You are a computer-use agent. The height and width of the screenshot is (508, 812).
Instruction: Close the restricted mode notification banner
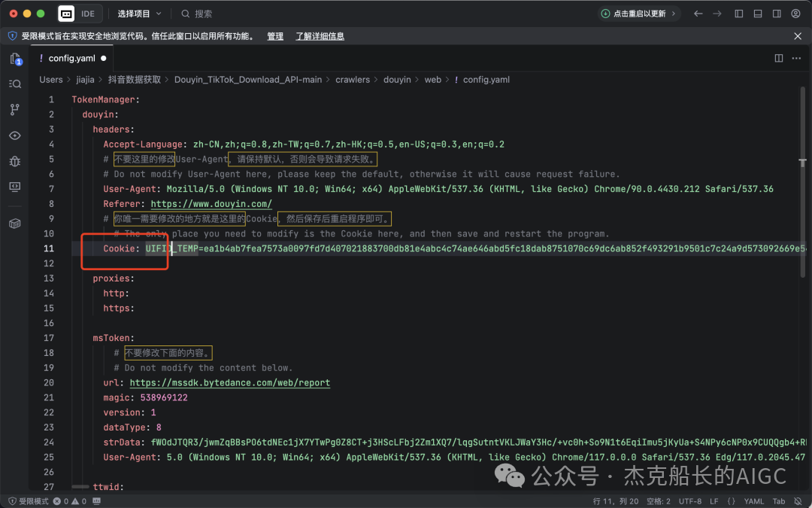tap(798, 36)
